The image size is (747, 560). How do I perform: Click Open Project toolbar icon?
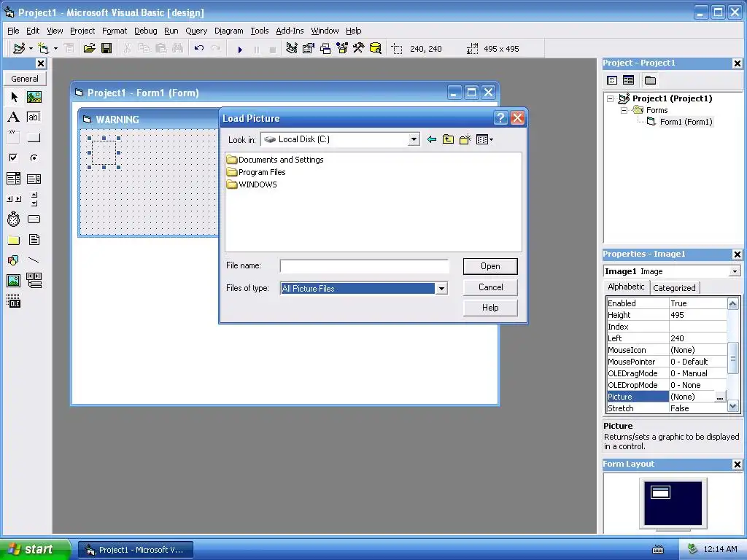pos(89,48)
